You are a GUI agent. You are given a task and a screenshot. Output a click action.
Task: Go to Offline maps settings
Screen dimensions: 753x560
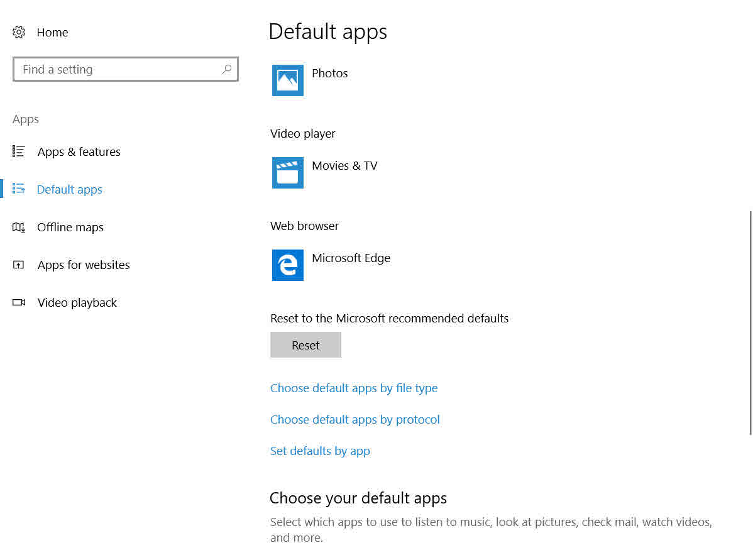(x=70, y=227)
